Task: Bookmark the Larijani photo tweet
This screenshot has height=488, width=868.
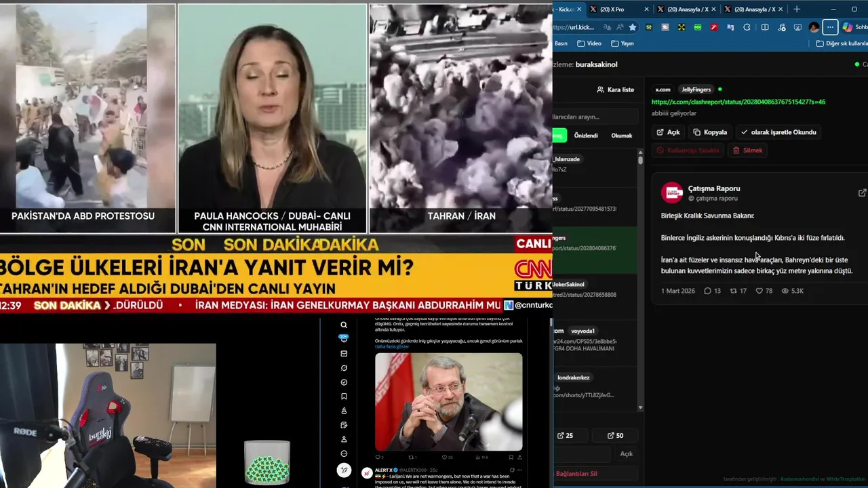Action: click(511, 457)
